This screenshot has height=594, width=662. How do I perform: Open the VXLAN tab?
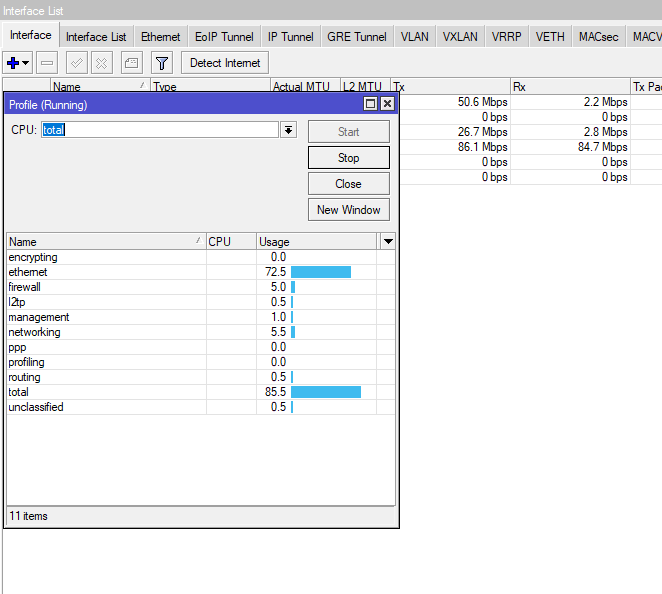pyautogui.click(x=460, y=37)
